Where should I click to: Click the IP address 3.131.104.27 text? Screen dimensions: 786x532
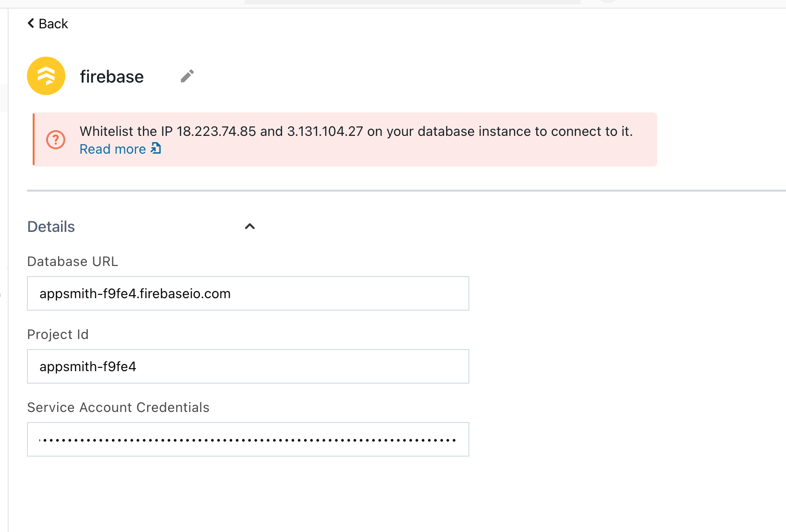(x=325, y=132)
